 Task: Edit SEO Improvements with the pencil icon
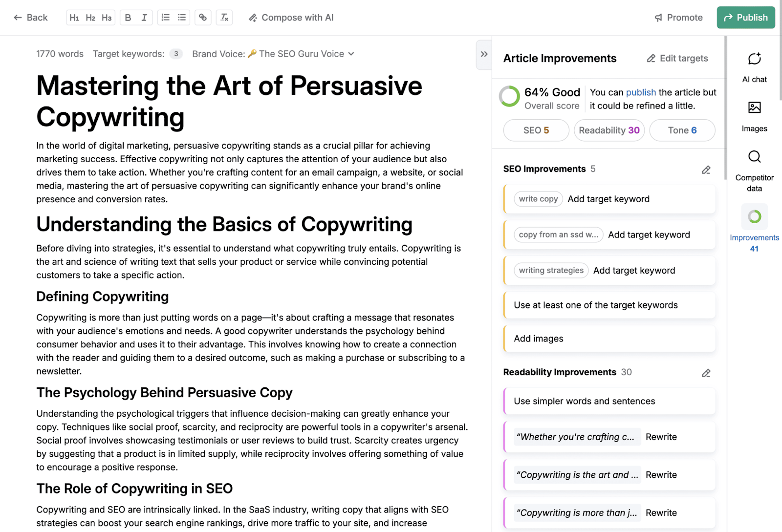(x=706, y=170)
